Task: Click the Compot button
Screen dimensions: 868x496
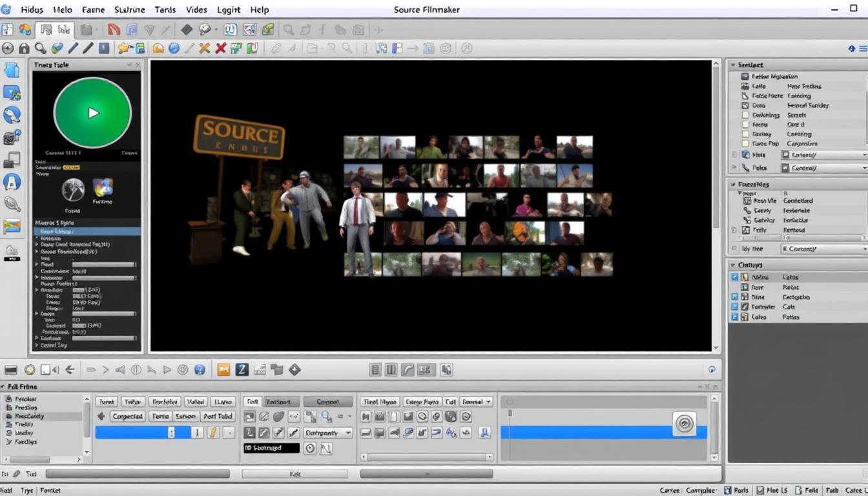Action: (x=328, y=402)
